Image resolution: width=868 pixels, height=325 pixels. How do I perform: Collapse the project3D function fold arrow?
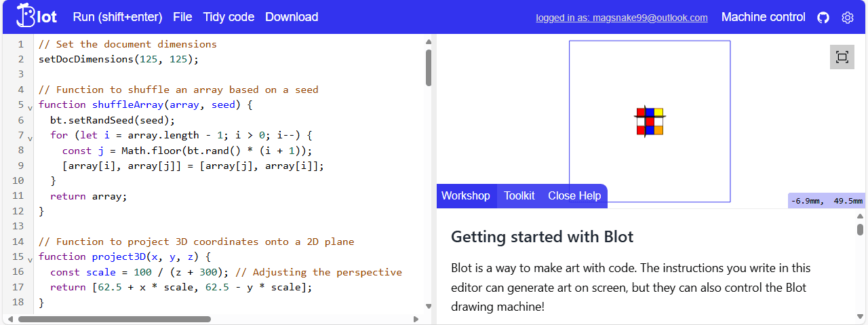[x=30, y=259]
